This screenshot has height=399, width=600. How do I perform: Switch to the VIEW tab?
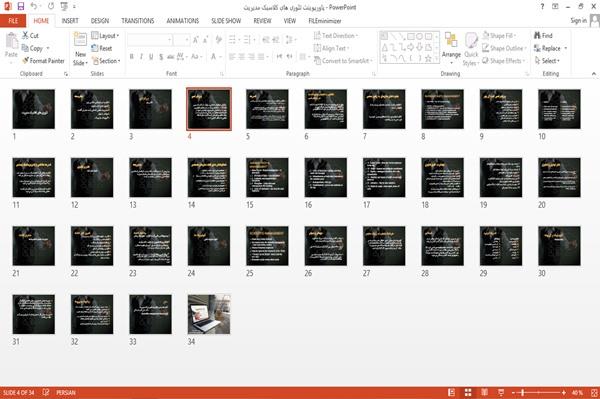(290, 21)
